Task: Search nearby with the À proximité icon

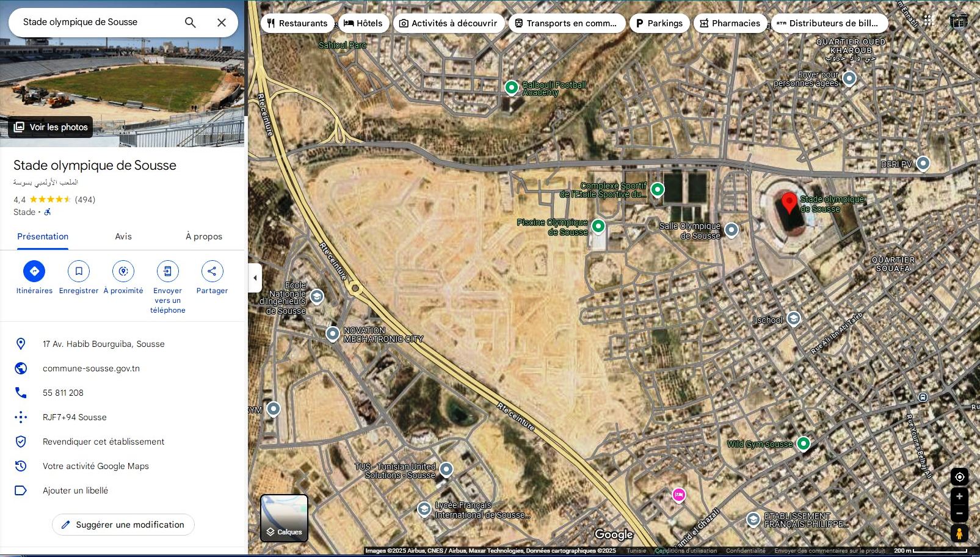Action: point(123,271)
